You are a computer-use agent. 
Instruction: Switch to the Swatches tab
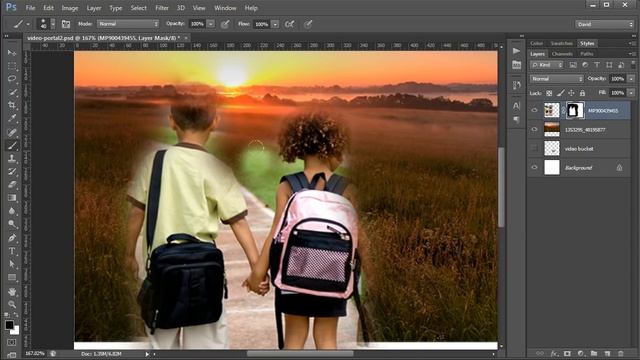[561, 43]
